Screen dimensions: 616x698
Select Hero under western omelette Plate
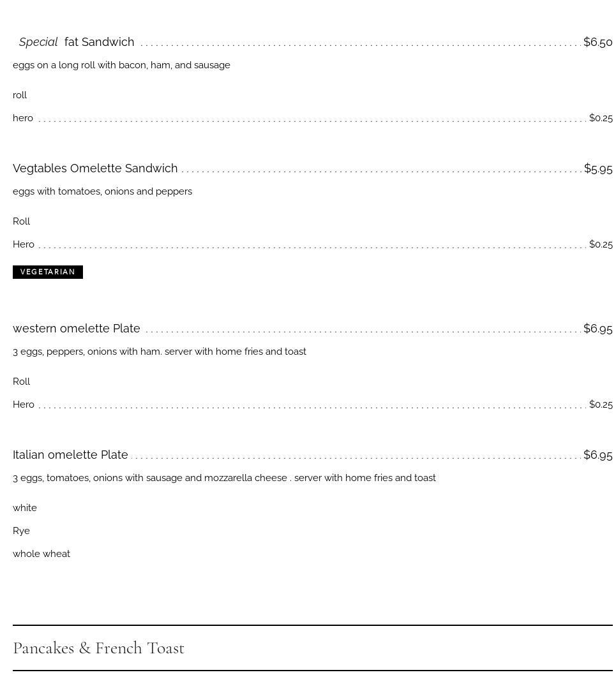pyautogui.click(x=24, y=405)
